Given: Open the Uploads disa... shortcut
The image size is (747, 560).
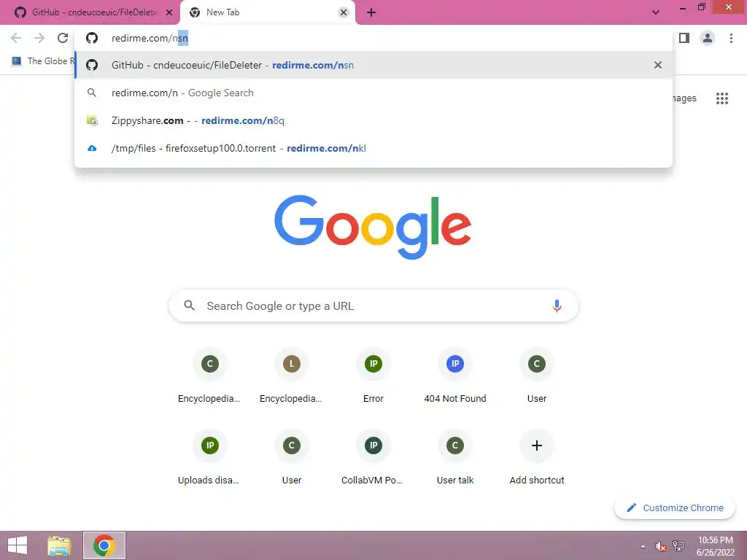Looking at the screenshot, I should 209,458.
